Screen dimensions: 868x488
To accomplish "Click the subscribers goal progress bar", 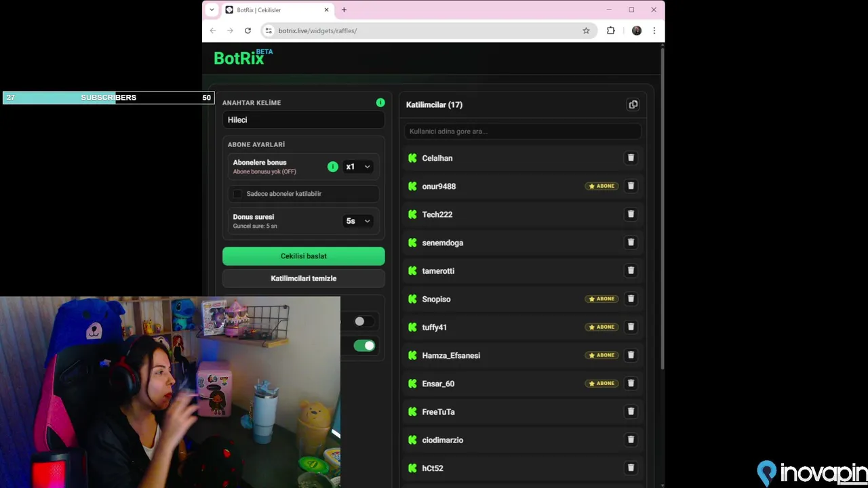I will click(x=108, y=98).
